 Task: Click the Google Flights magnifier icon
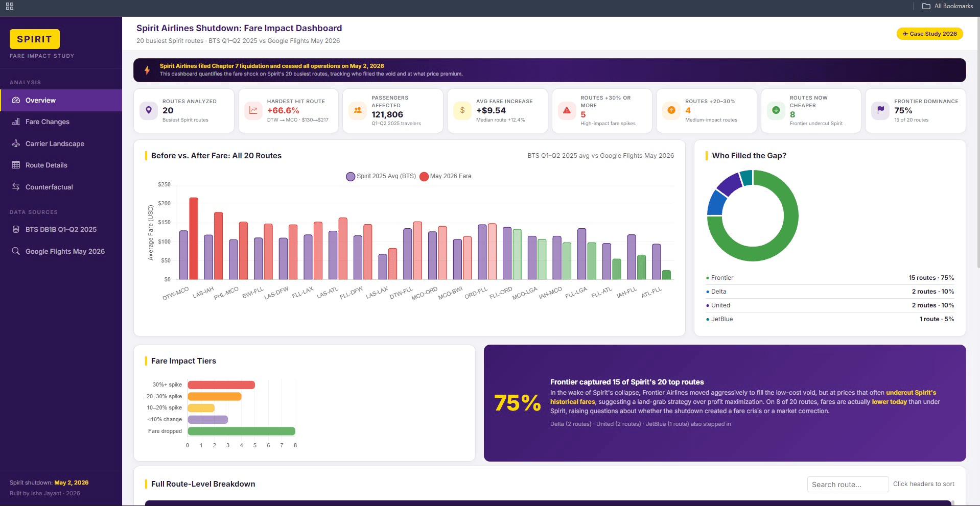click(x=16, y=251)
